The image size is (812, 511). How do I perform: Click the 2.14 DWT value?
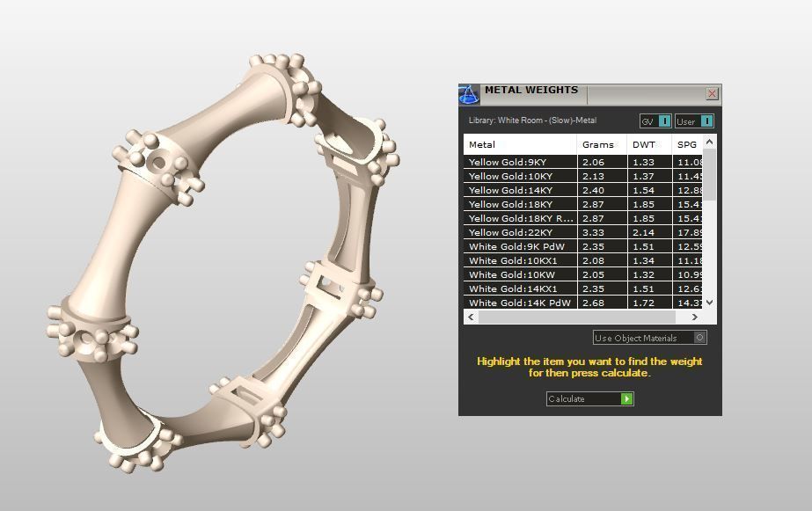(643, 232)
